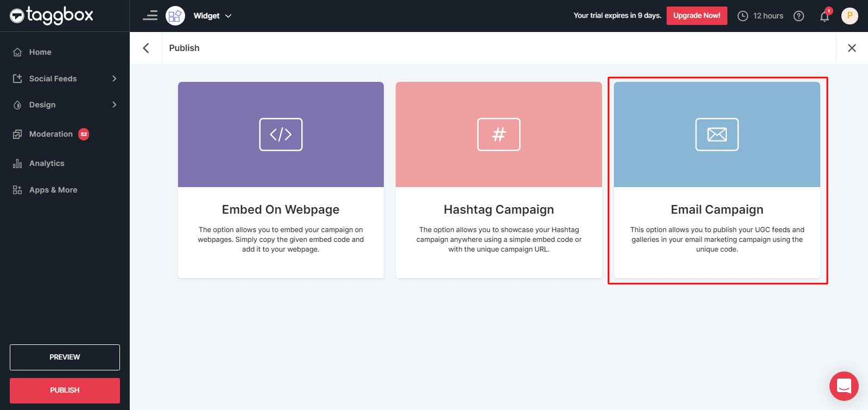Screen dimensions: 868x410
Task: Click the Widget grid icon
Action: pos(175,16)
